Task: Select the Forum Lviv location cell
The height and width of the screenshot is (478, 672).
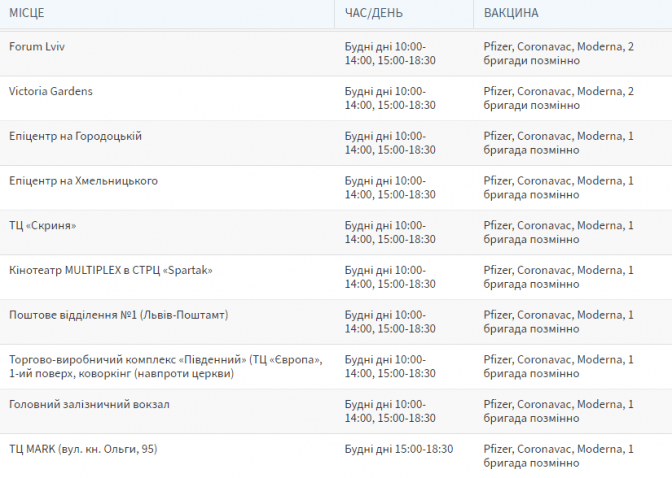Action: (37, 47)
